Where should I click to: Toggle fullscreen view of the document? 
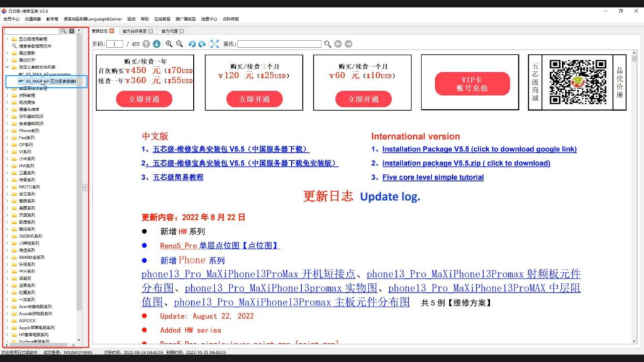[214, 44]
